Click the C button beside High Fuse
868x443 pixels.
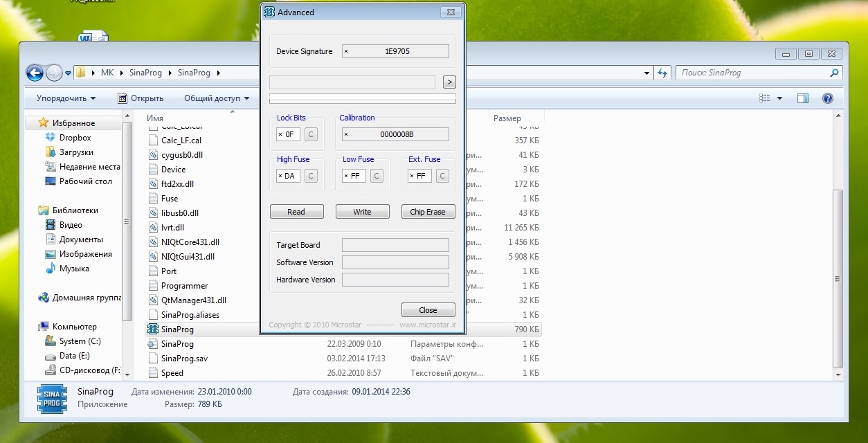(311, 176)
